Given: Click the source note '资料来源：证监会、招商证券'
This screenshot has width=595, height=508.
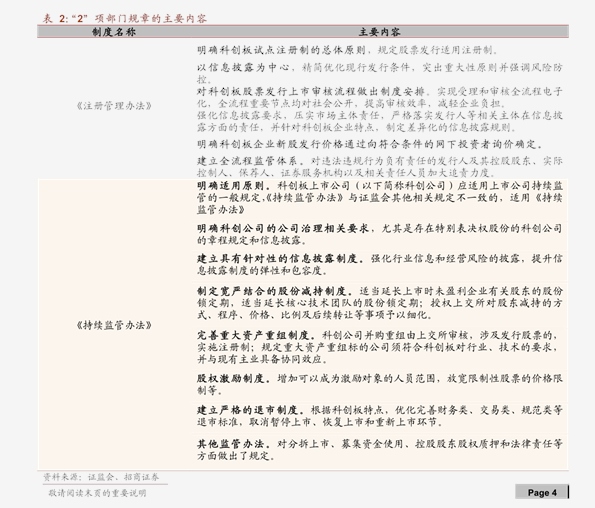Looking at the screenshot, I should click(101, 477).
